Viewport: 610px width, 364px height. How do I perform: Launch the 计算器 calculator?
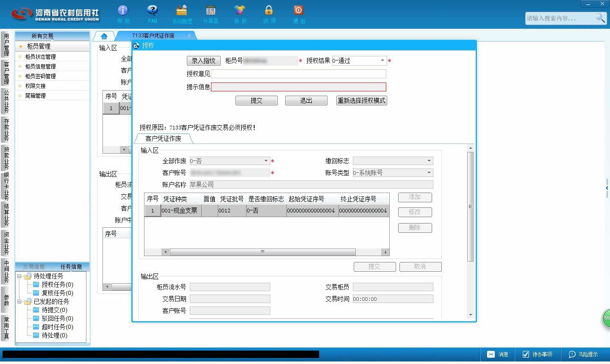(211, 14)
